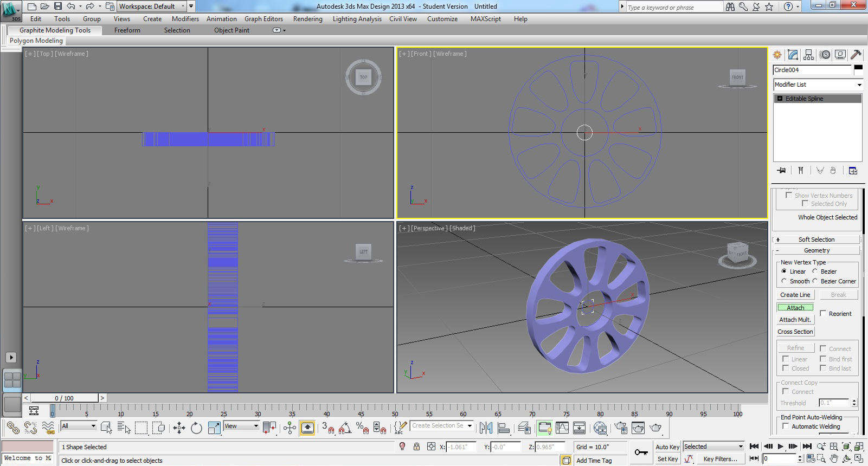Activate the Select Object tool
This screenshot has width=868, height=466.
click(x=106, y=428)
